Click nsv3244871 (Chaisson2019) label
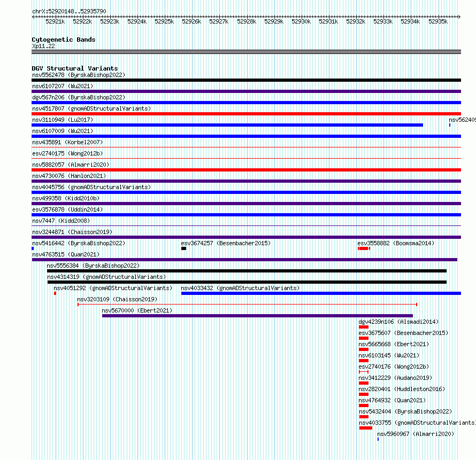 72,232
